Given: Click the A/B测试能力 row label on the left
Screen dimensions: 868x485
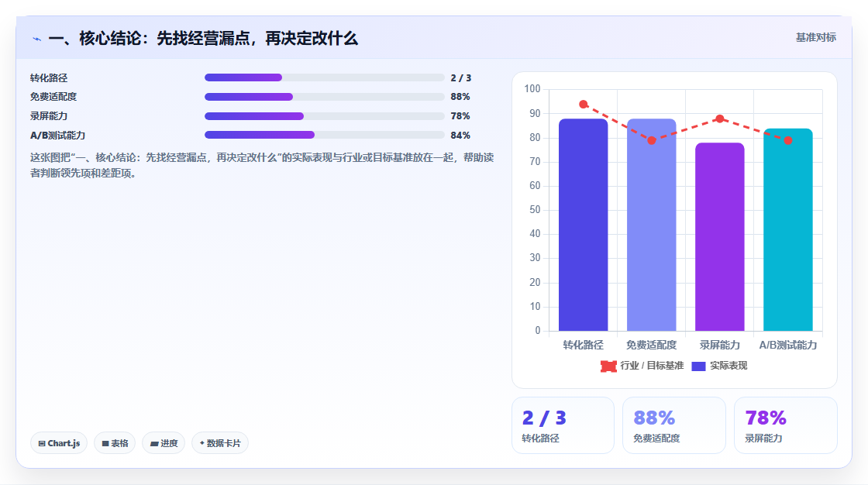Looking at the screenshot, I should (57, 136).
